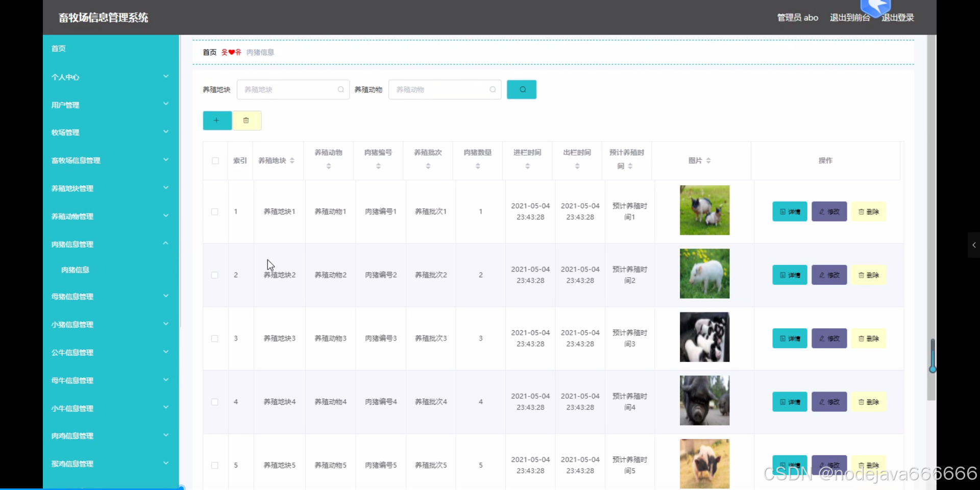Expand the 用户管理 sidebar menu
This screenshot has width=980, height=490.
click(111, 105)
